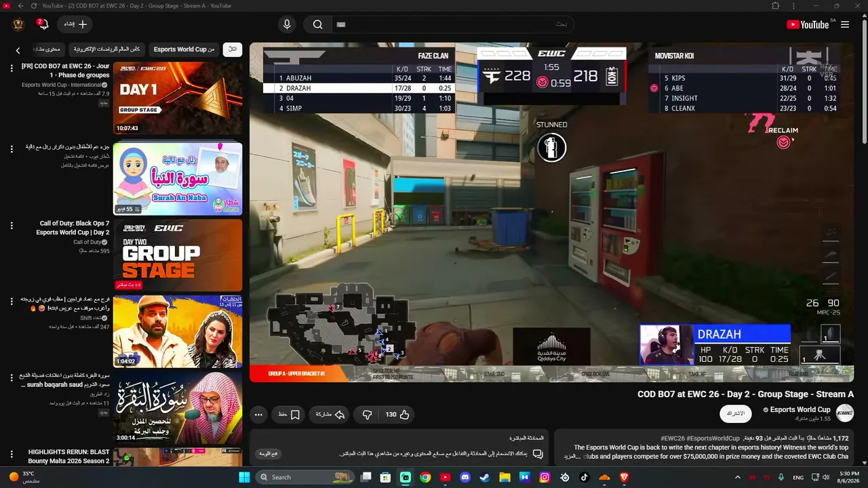Open the 1:04:02 video thumbnail

178,331
